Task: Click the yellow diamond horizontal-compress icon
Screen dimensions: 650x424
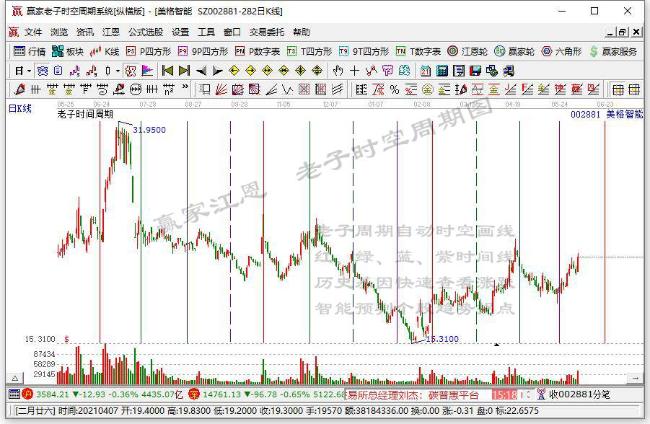Action: tap(284, 71)
